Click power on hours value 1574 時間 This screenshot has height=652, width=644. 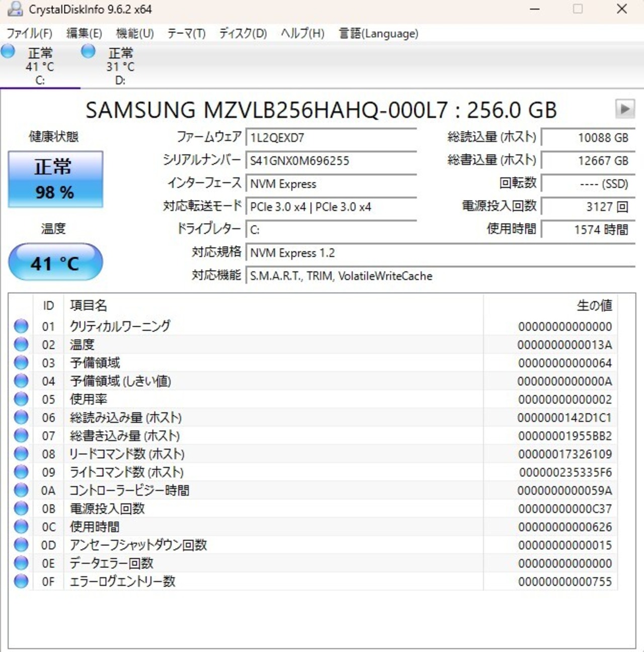(588, 230)
